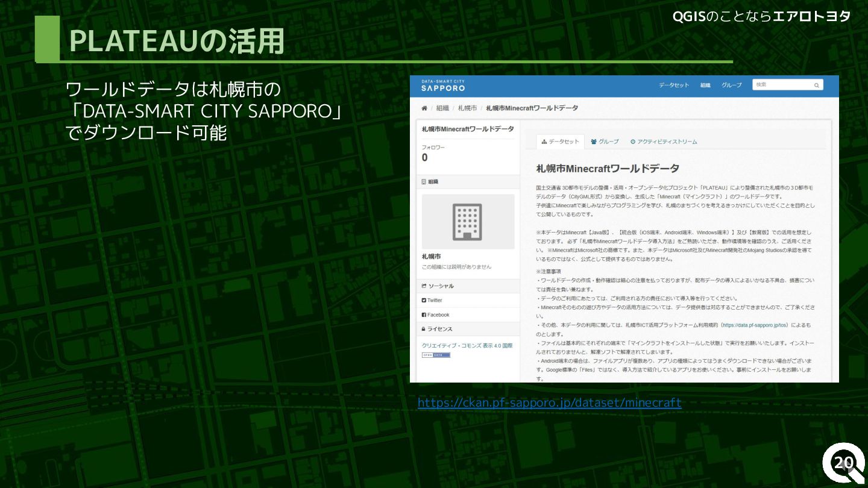Image resolution: width=868 pixels, height=488 pixels.
Task: Click the ※注意事項 paragraph heading
Action: (549, 272)
